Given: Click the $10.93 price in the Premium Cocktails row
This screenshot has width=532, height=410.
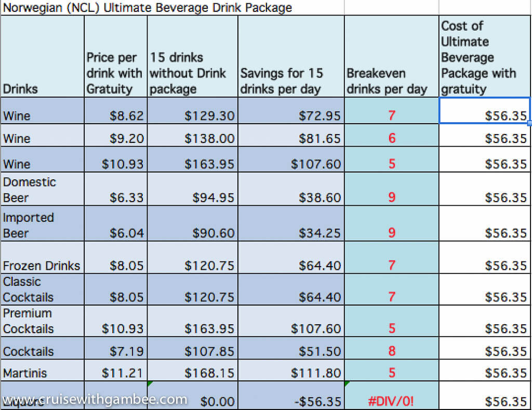Looking at the screenshot, I should pyautogui.click(x=116, y=321).
